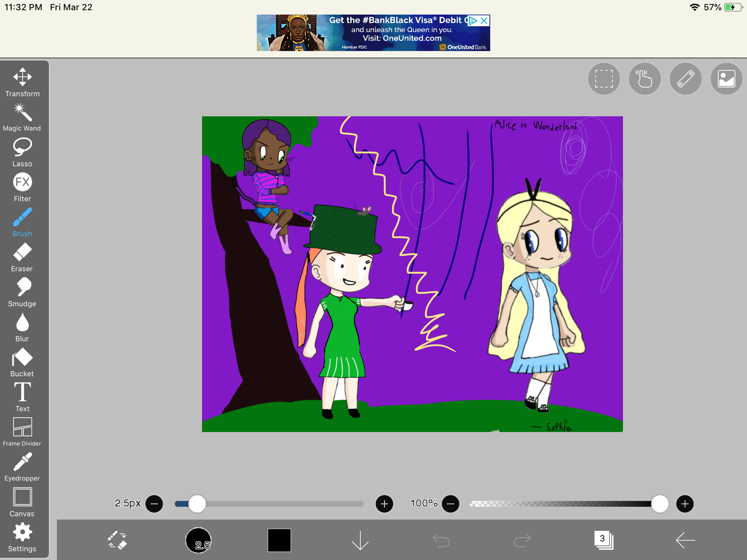Open the OneUnited Bank ad banner
747x560 pixels.
tap(373, 33)
